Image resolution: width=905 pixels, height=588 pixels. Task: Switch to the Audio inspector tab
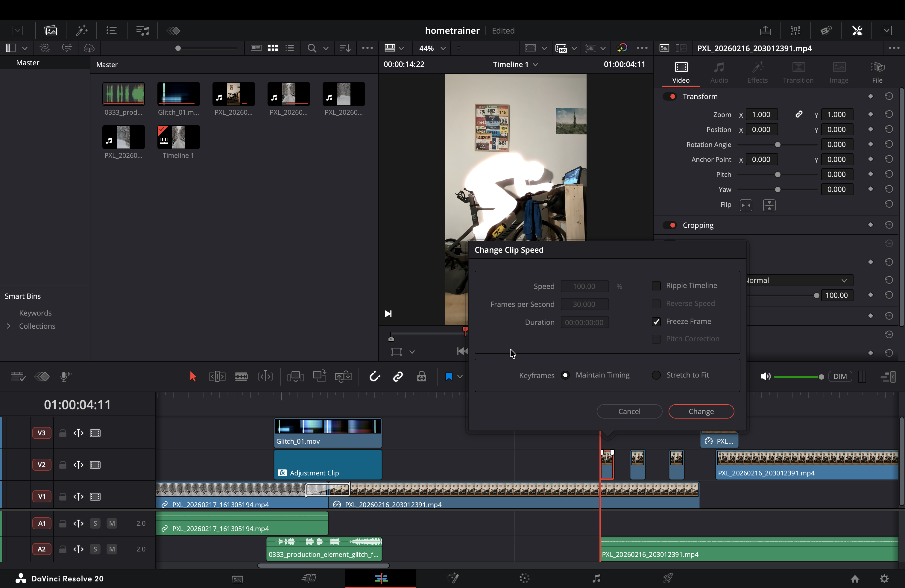pos(719,73)
